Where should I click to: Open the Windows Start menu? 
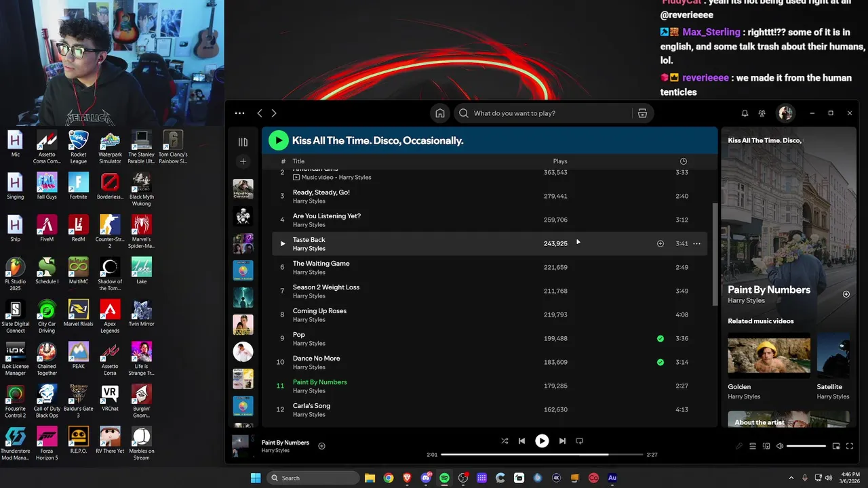coord(256,478)
